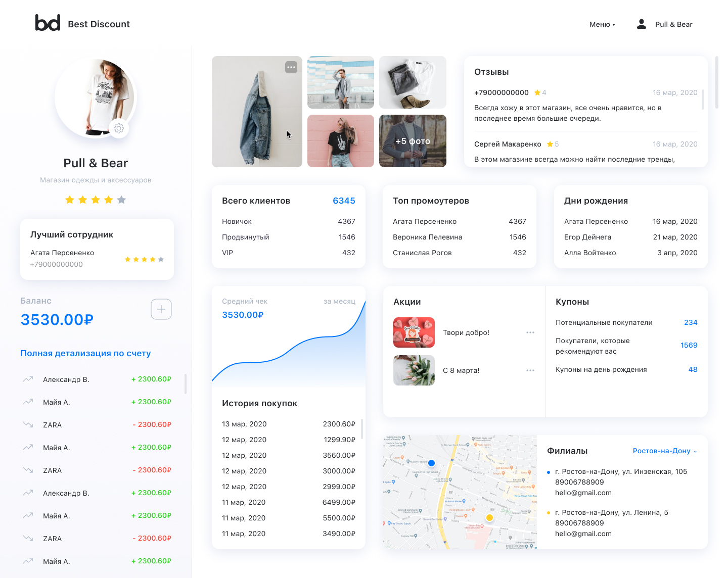Open the Ростов-на-Дону city dropdown
Viewport: 728px width, 578px height.
(x=665, y=451)
